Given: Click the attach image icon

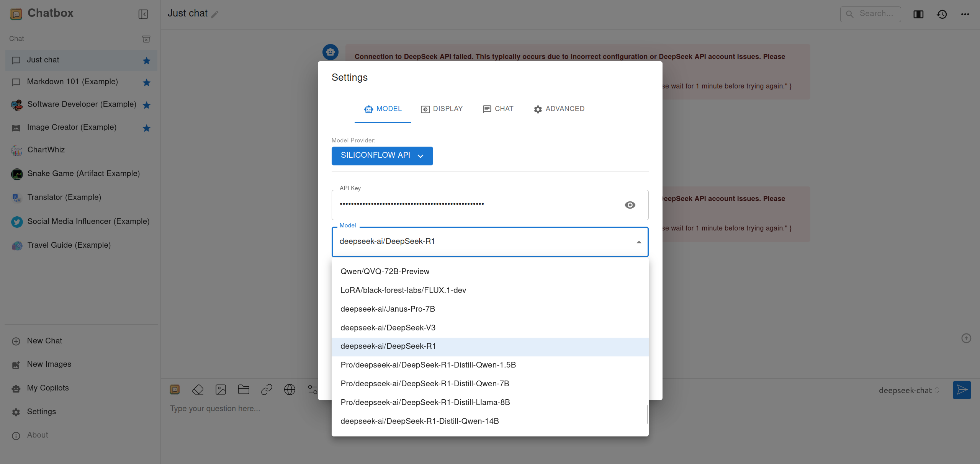Looking at the screenshot, I should (221, 390).
